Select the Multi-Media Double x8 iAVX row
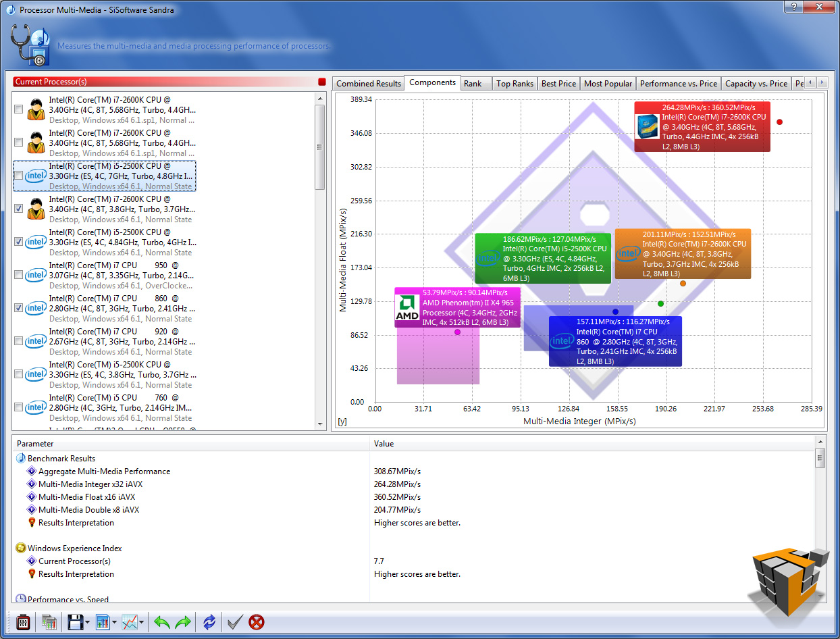Screen dimensions: 840x639 [414, 510]
